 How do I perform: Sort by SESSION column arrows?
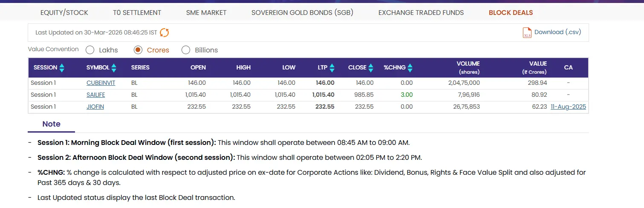(x=62, y=67)
